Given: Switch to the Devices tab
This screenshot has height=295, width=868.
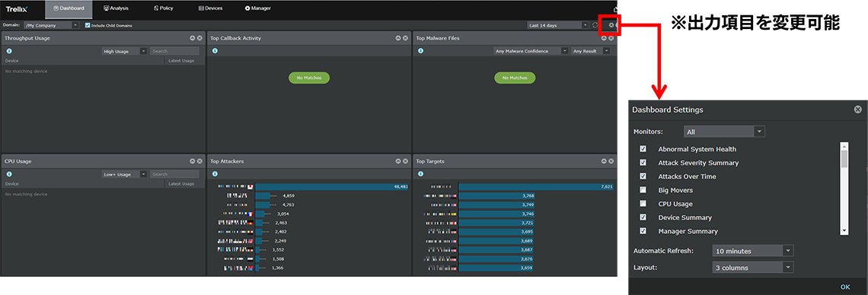Looking at the screenshot, I should pyautogui.click(x=210, y=8).
